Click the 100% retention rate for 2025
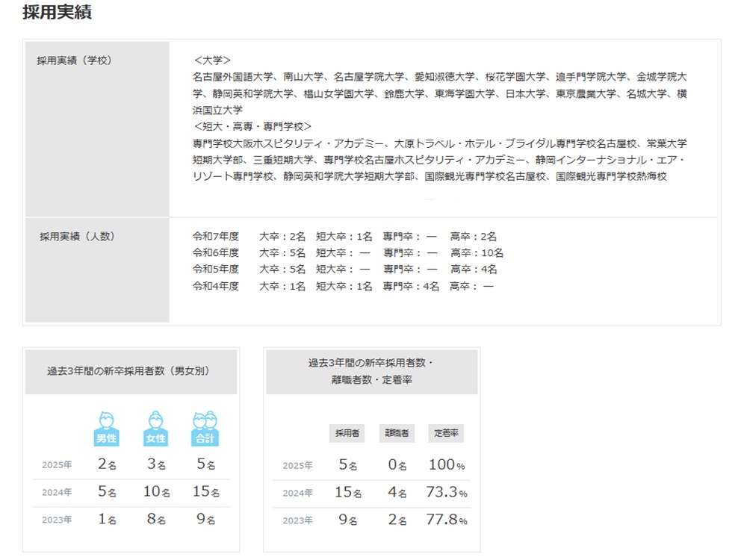This screenshot has height=560, width=747. pos(447,465)
